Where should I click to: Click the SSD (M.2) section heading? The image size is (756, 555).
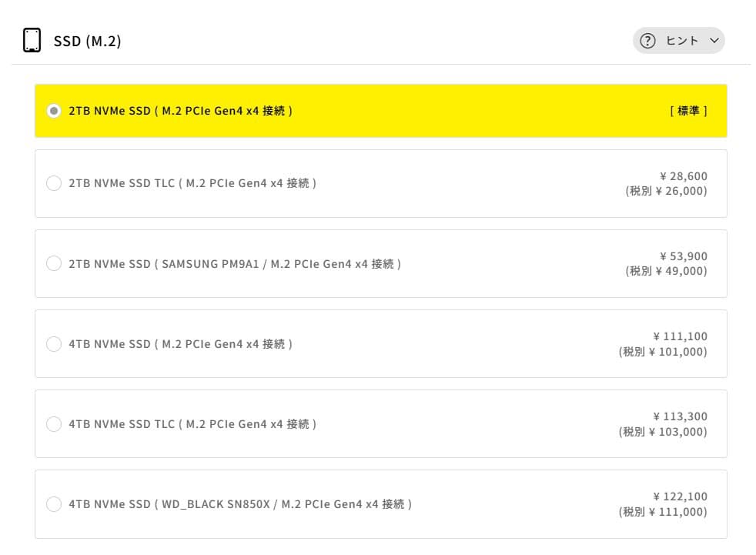point(87,41)
